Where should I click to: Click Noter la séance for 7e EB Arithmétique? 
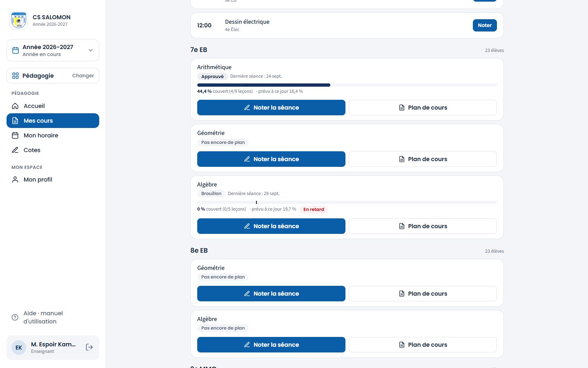[271, 108]
